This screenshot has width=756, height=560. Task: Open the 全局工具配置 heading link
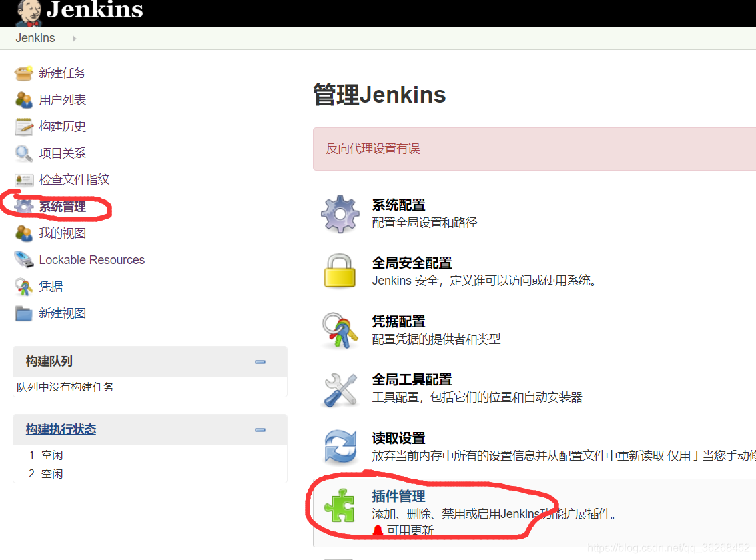click(412, 380)
